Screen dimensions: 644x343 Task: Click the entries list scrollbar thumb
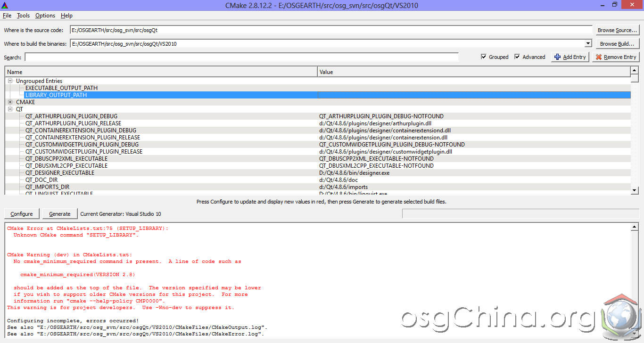[635, 79]
